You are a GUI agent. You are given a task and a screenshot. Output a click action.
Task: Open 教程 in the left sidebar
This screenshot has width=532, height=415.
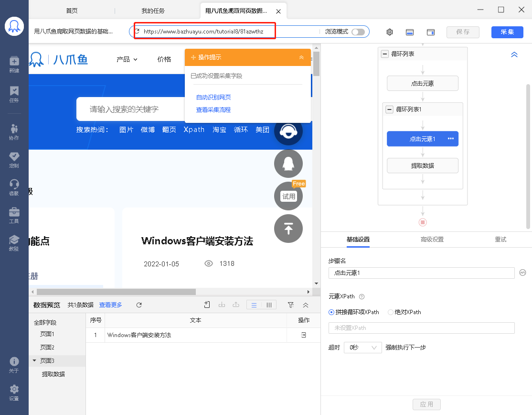14,243
